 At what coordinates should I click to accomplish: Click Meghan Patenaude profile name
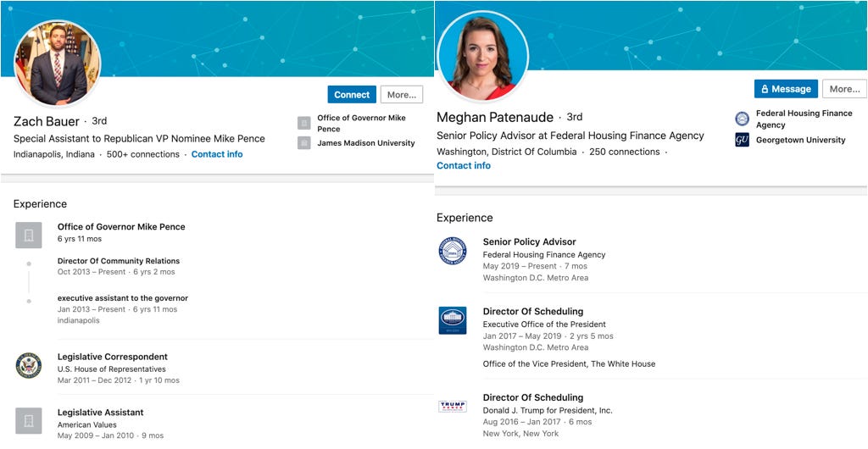coord(495,117)
